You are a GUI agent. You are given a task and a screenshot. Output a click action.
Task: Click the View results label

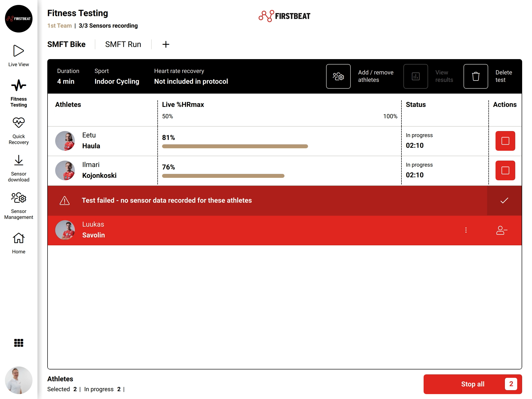pos(444,76)
